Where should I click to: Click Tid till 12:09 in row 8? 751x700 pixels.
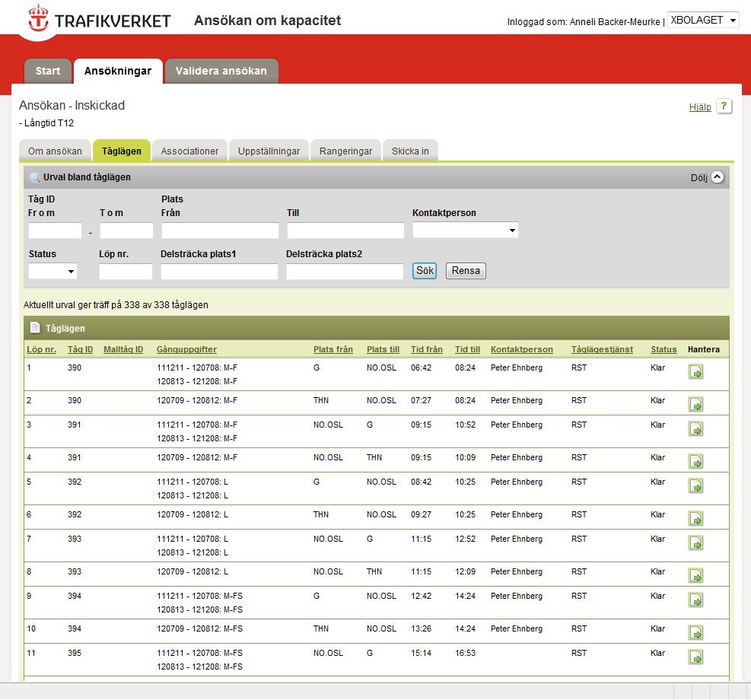tap(465, 571)
